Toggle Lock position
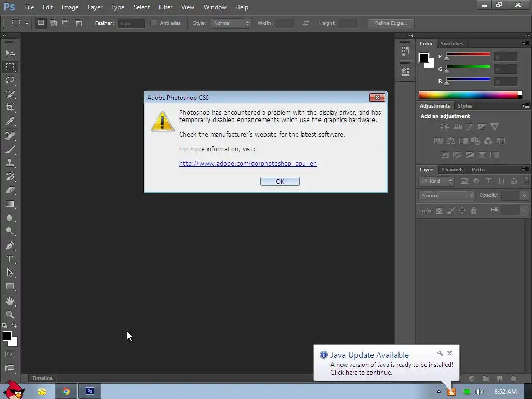 [462, 211]
